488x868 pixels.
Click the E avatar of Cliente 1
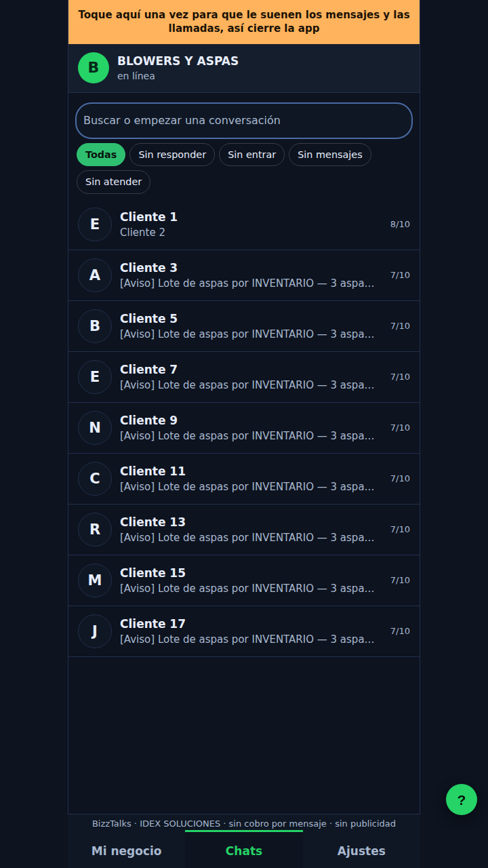coord(95,224)
